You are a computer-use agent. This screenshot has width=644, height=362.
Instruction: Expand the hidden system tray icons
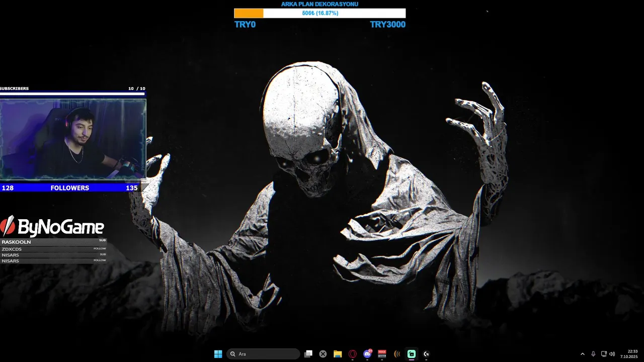(583, 354)
